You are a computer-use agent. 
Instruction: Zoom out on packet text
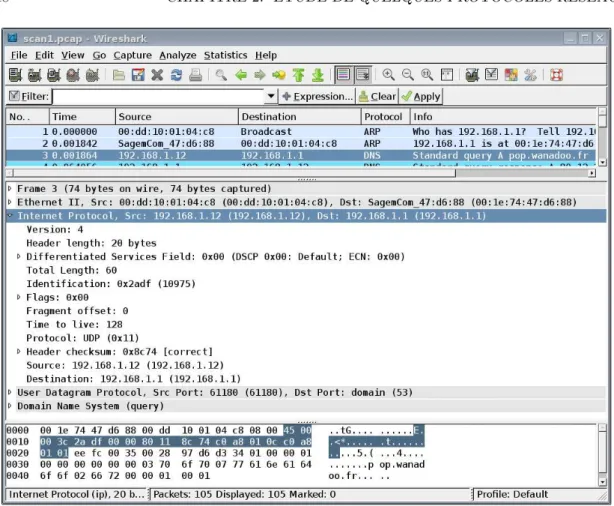tap(408, 75)
